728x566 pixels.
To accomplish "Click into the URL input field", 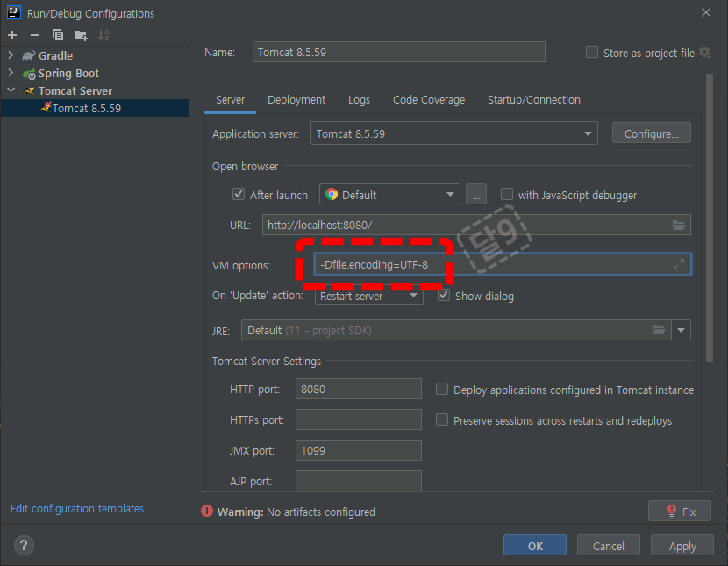I will [476, 225].
